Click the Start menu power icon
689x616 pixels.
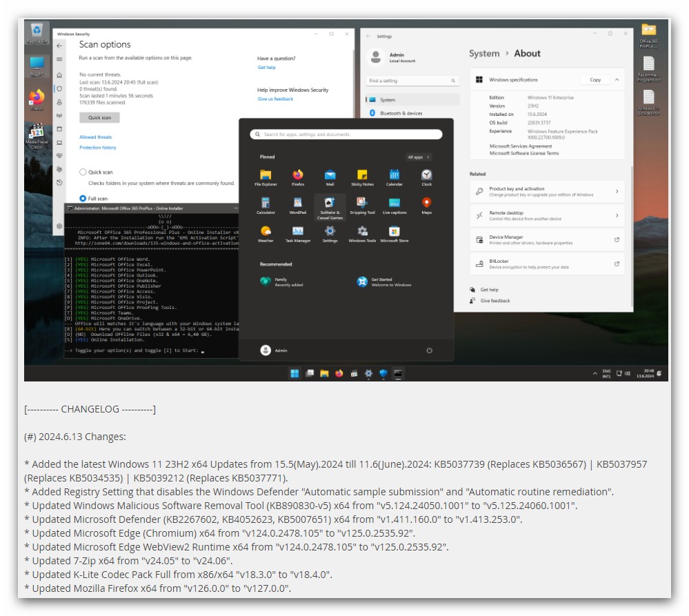tap(429, 350)
